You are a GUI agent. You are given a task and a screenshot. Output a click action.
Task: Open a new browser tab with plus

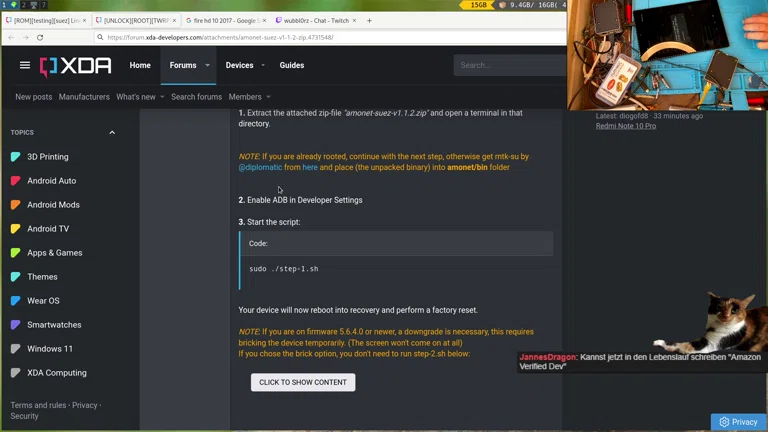pyautogui.click(x=370, y=20)
